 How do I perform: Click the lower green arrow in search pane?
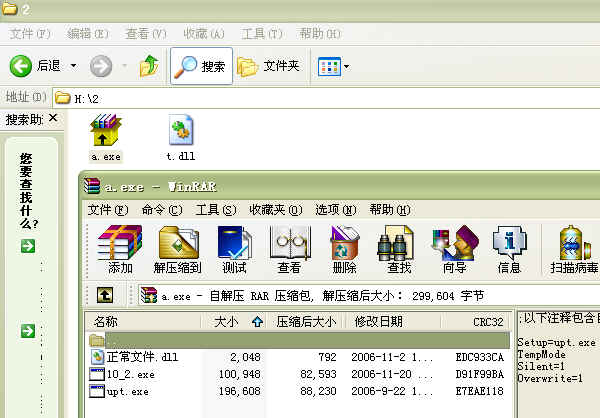pyautogui.click(x=28, y=331)
